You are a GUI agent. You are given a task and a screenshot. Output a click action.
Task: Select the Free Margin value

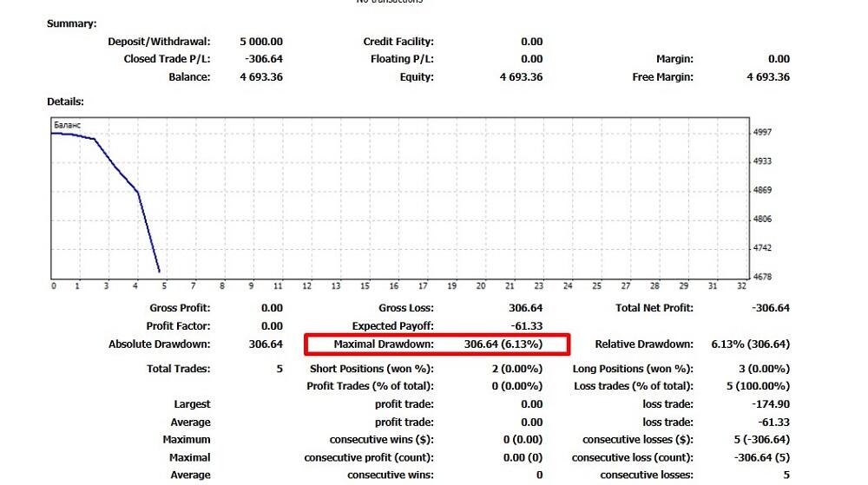click(767, 77)
